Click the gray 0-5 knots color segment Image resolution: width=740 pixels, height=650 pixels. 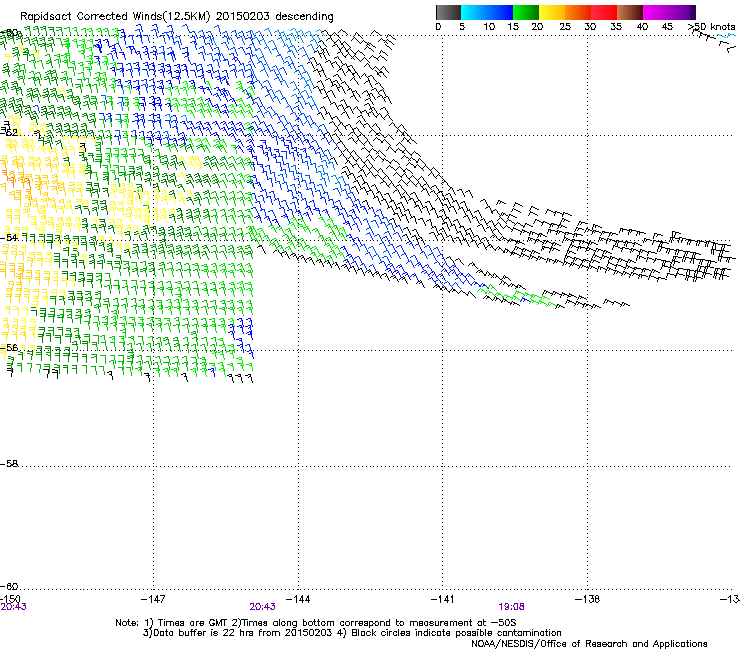click(448, 12)
